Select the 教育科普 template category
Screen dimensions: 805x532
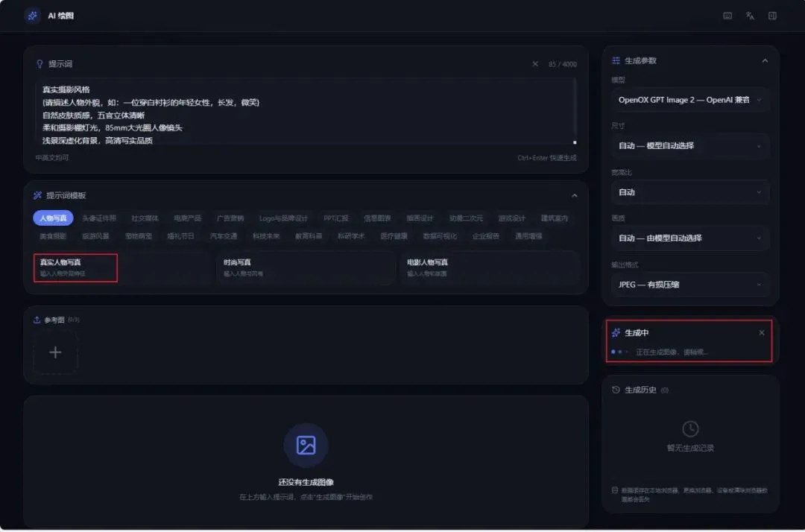[309, 236]
